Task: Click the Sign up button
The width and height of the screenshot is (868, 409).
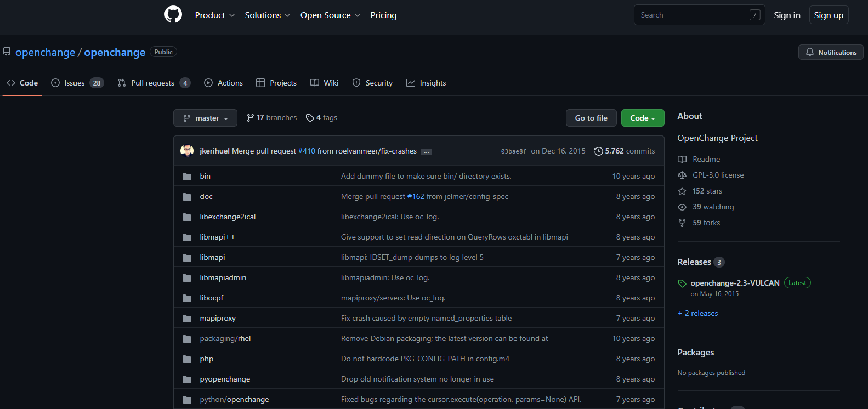Action: 828,15
